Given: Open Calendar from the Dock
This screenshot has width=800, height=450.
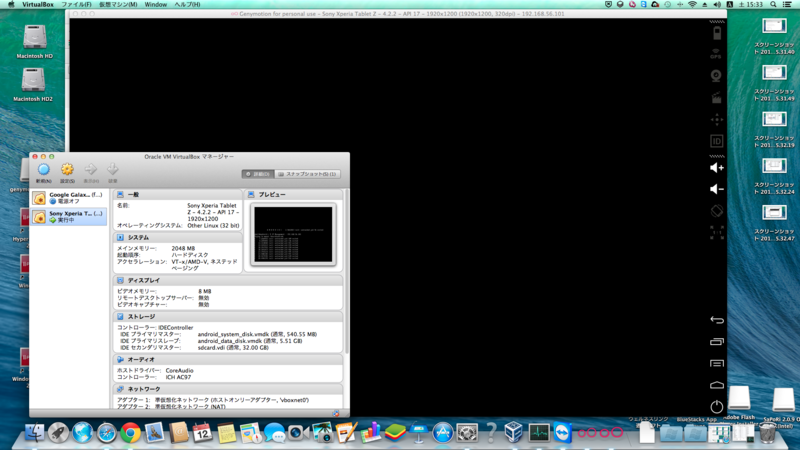Looking at the screenshot, I should point(202,433).
